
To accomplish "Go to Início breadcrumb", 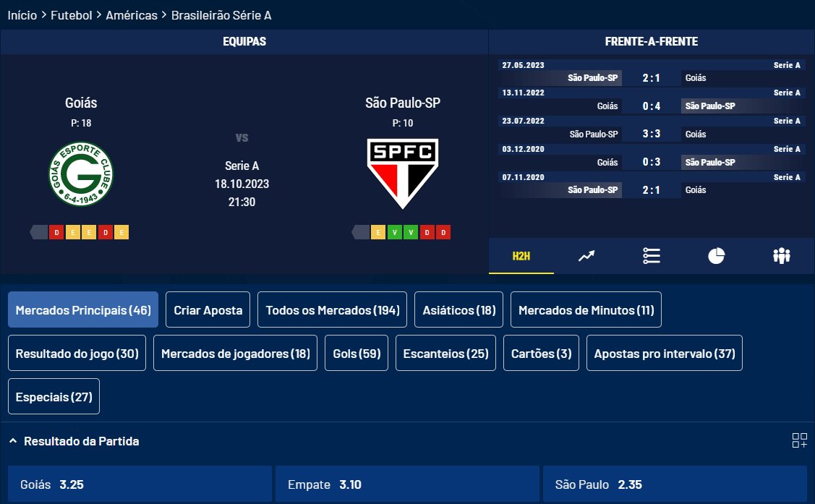I will (22, 15).
